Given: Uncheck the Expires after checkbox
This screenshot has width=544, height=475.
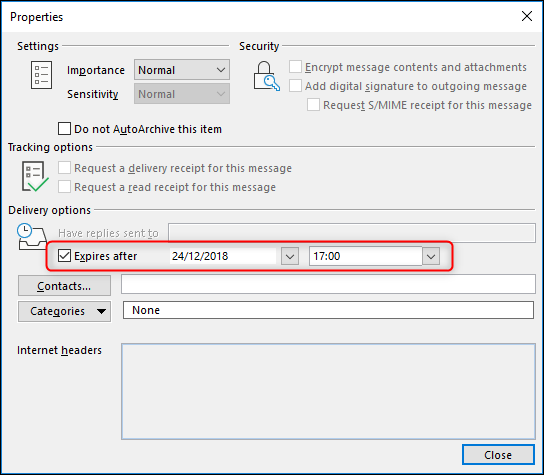Looking at the screenshot, I should 65,256.
